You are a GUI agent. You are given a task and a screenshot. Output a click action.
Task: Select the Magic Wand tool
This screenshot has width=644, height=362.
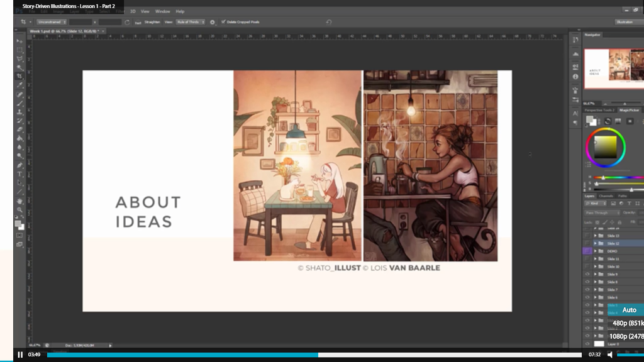19,67
